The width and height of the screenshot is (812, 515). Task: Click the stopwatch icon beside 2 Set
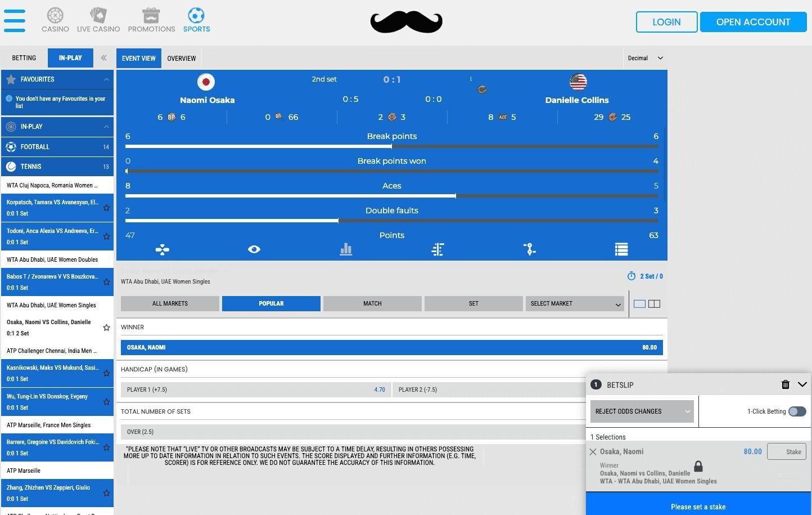631,276
